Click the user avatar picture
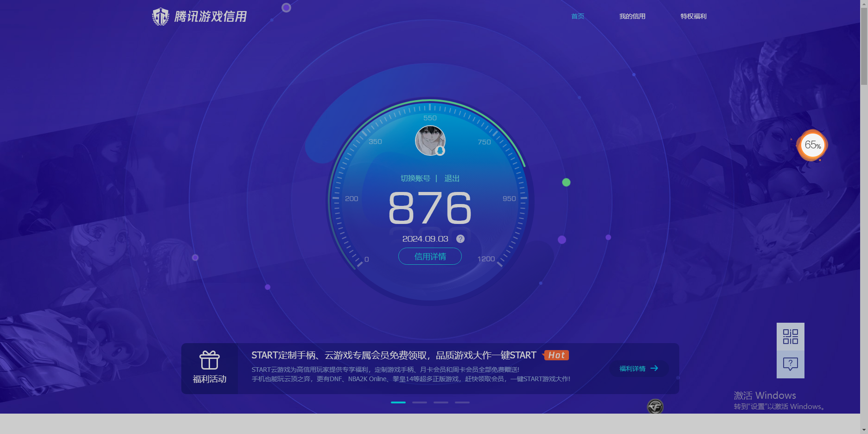The height and width of the screenshot is (434, 868). click(430, 140)
